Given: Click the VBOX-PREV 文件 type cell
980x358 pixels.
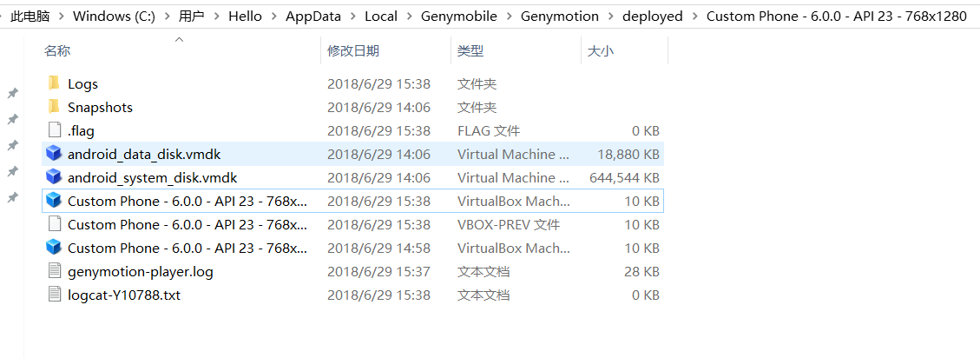Looking at the screenshot, I should coord(509,225).
